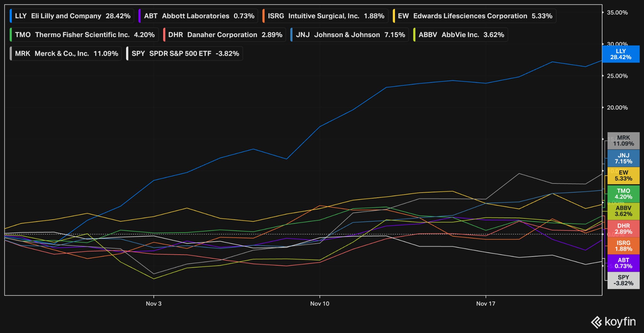Click the orange ISRG 1.88% axis label
This screenshot has height=333, width=644.
[624, 246]
